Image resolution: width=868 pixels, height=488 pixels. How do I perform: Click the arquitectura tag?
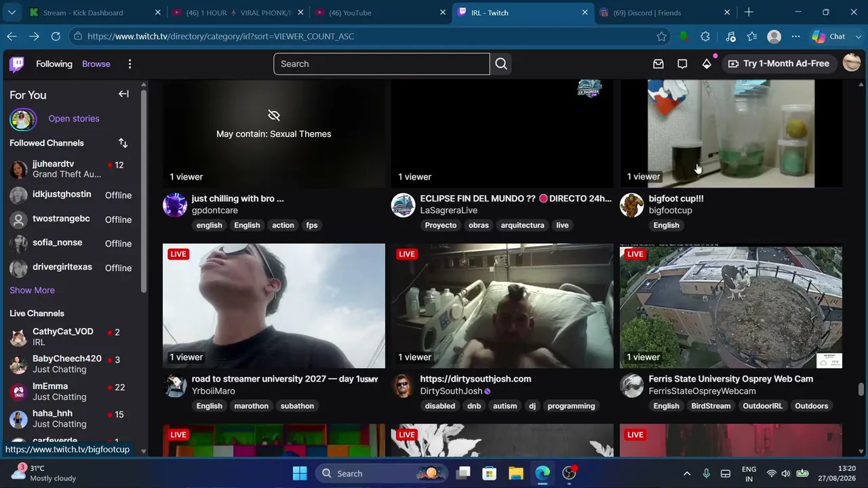[522, 225]
